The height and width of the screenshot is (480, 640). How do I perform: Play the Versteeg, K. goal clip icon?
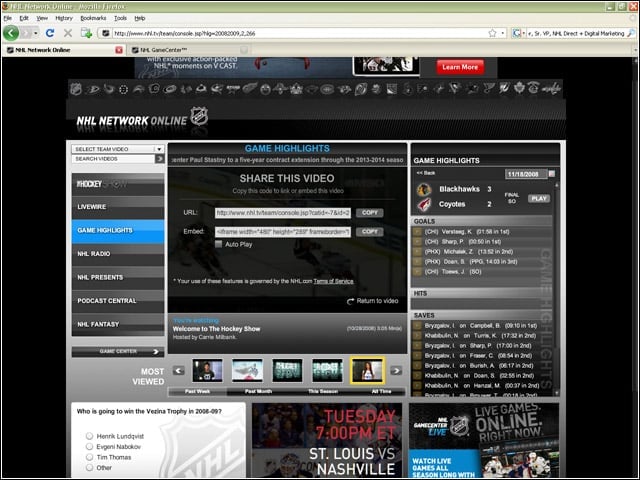coord(417,232)
